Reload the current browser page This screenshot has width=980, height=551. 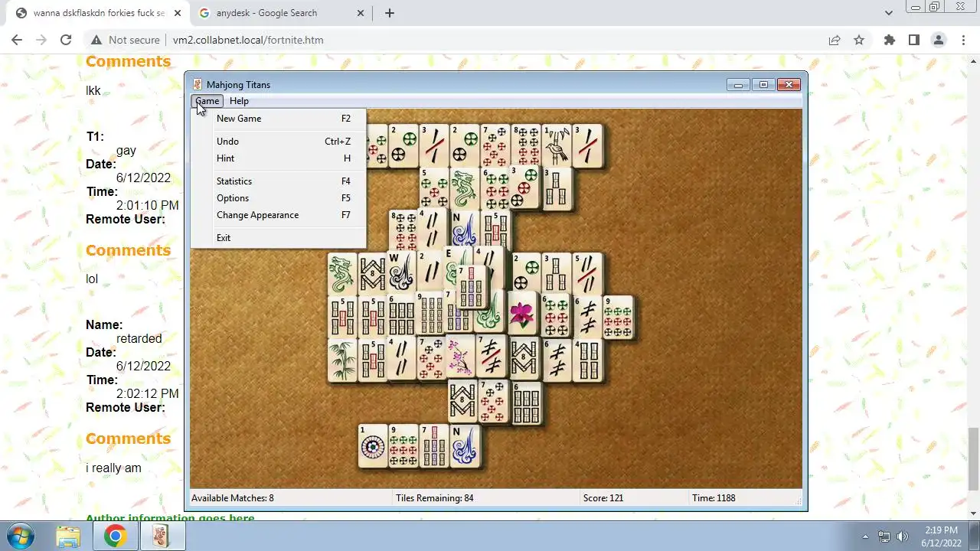coord(66,40)
